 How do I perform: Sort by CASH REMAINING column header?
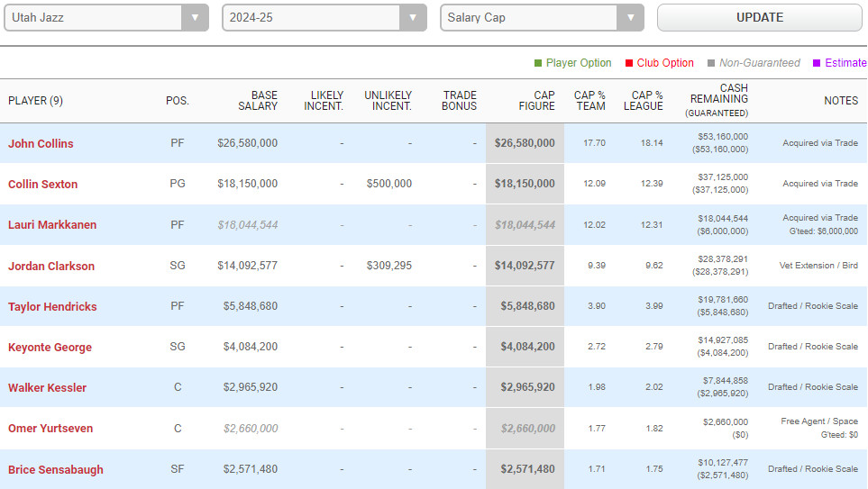tap(718, 101)
